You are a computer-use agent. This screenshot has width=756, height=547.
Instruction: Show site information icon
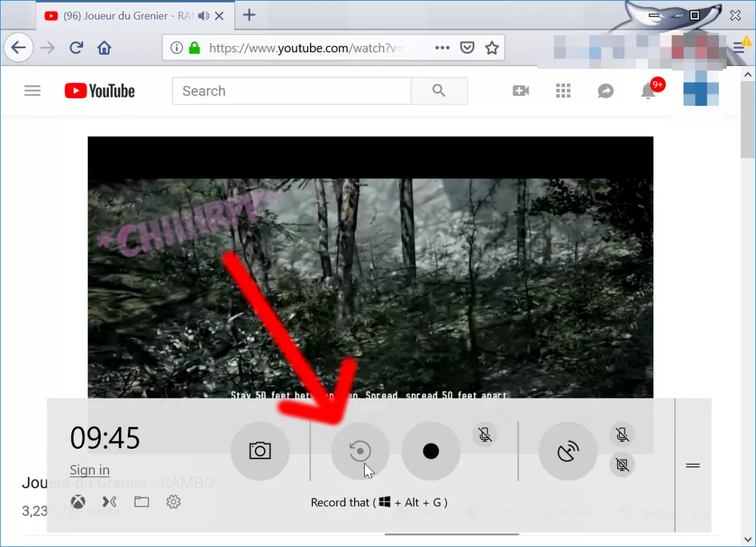click(x=177, y=48)
